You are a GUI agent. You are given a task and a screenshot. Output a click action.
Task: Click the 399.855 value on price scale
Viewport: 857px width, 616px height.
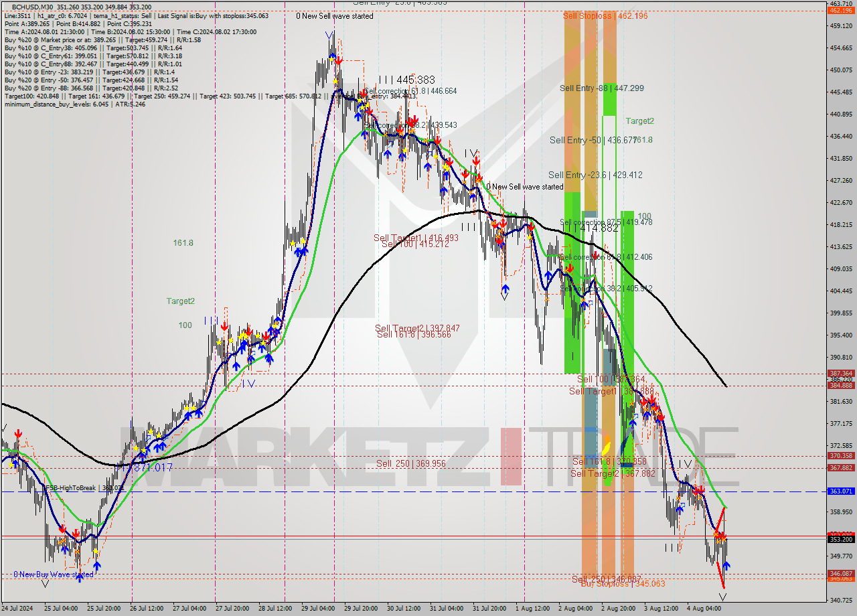coord(840,313)
